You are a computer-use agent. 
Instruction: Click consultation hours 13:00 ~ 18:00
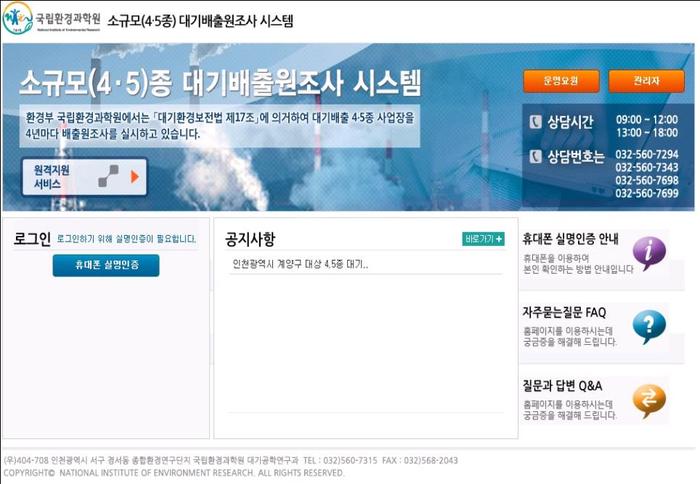point(647,133)
